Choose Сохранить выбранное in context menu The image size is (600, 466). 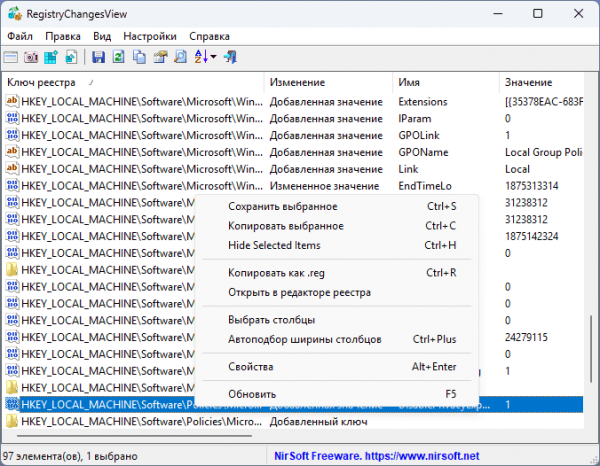(337, 207)
